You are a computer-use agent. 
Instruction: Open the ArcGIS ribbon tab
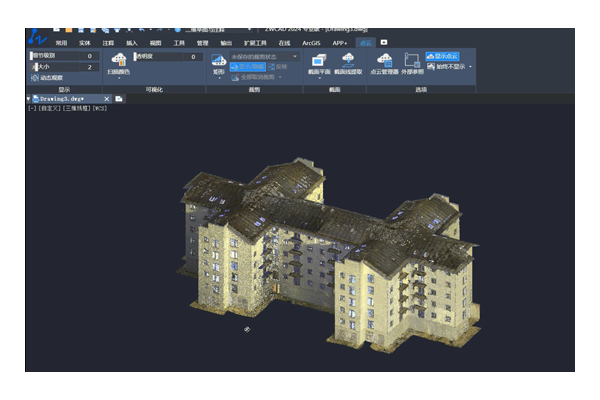click(x=311, y=43)
